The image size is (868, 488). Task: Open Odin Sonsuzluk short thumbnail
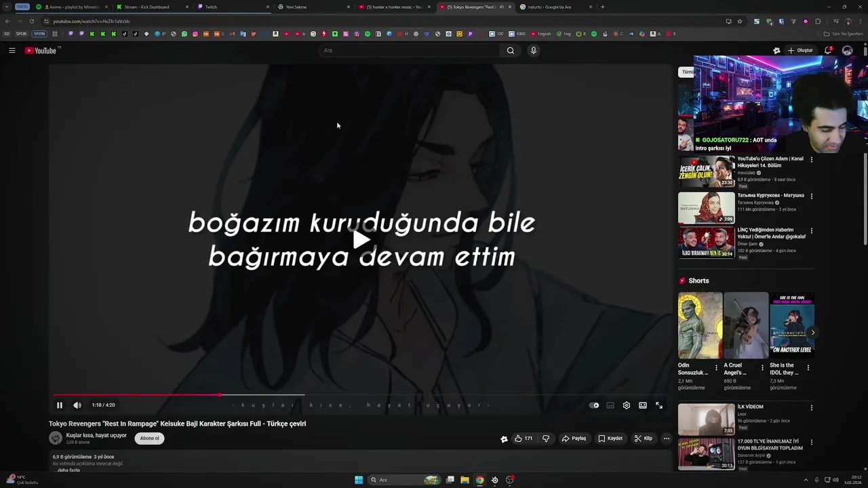[700, 325]
